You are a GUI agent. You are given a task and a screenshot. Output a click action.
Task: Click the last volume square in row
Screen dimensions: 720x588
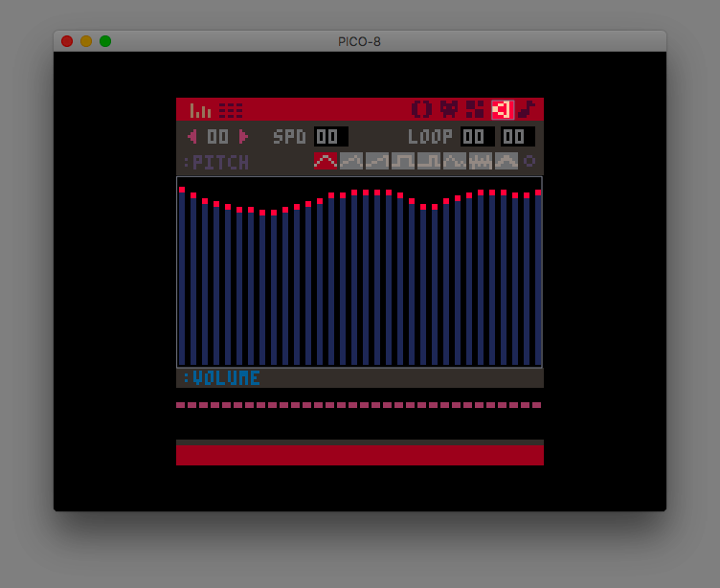[537, 405]
